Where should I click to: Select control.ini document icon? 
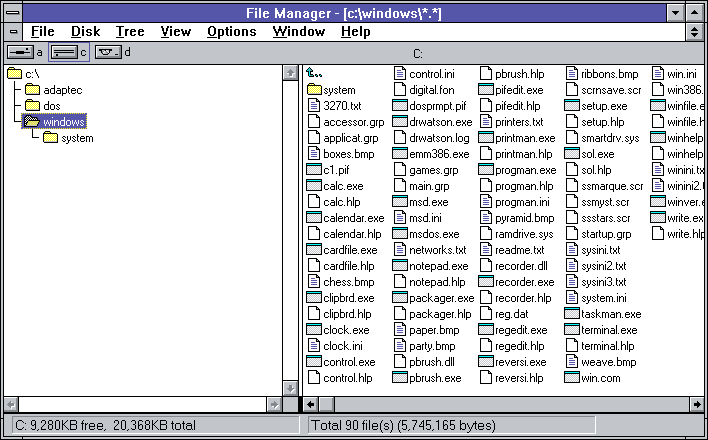click(400, 73)
